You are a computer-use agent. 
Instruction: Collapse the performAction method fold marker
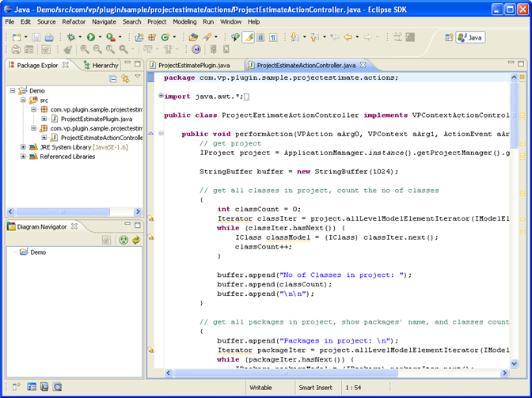click(x=161, y=134)
